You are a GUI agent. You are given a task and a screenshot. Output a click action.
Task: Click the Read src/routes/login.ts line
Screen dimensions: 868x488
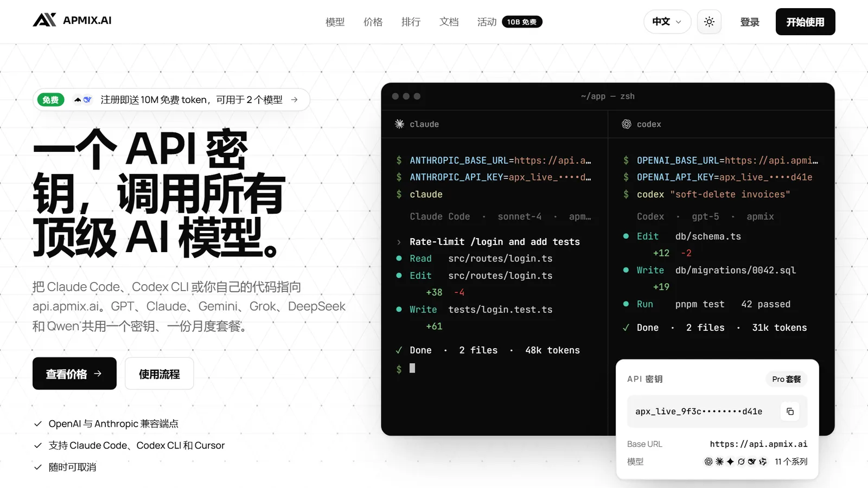pyautogui.click(x=475, y=259)
